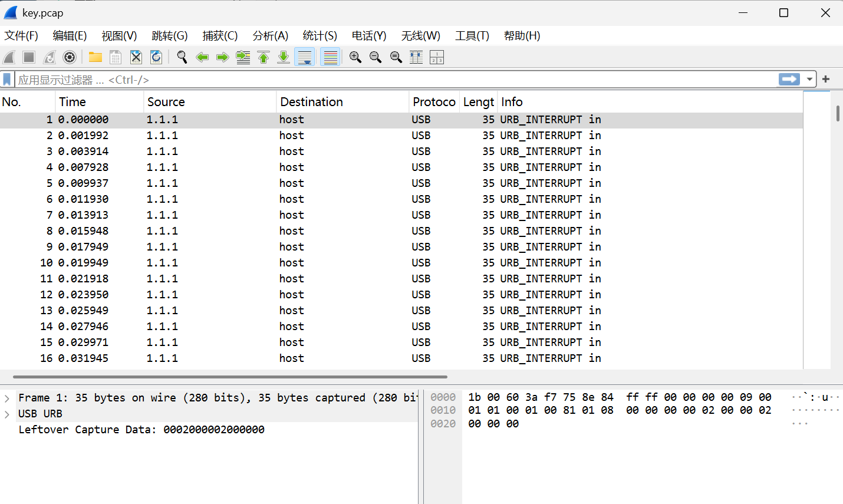Apply the display filter arrow button

[x=789, y=79]
